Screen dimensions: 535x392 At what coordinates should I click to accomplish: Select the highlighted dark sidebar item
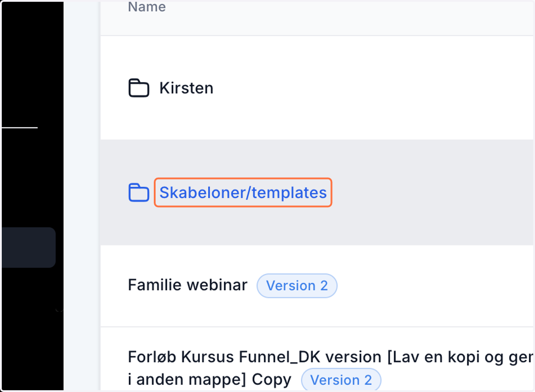28,247
